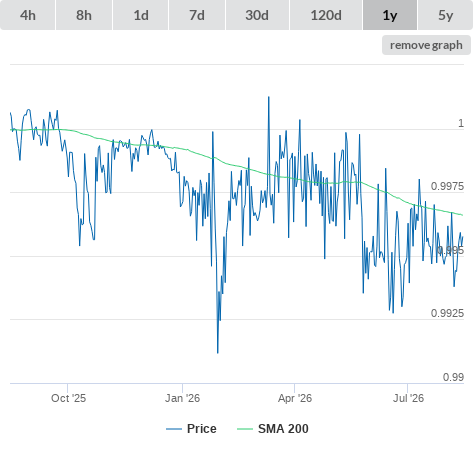Click the highest price spike on chart
Screen dimensions: 474x455
point(269,97)
